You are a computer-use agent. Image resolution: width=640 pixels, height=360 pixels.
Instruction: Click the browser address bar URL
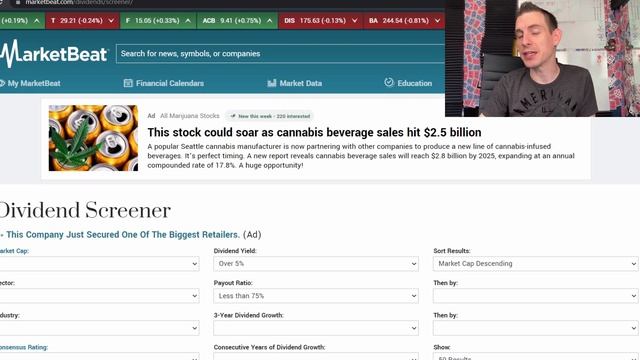[x=79, y=2]
